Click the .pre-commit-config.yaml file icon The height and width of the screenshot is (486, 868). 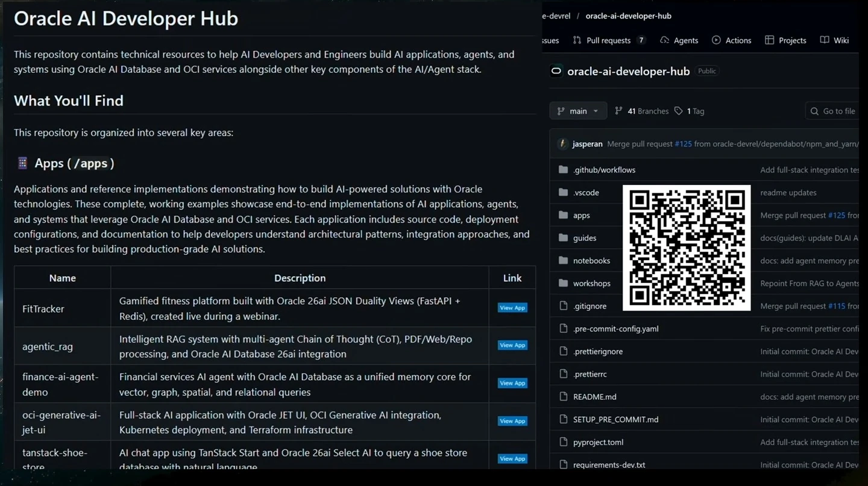coord(563,329)
